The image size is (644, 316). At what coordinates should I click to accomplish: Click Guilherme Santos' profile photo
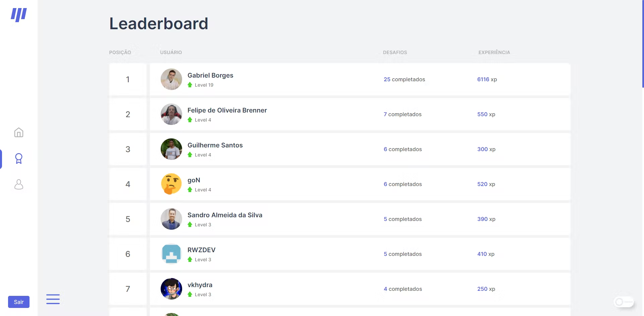point(171,149)
